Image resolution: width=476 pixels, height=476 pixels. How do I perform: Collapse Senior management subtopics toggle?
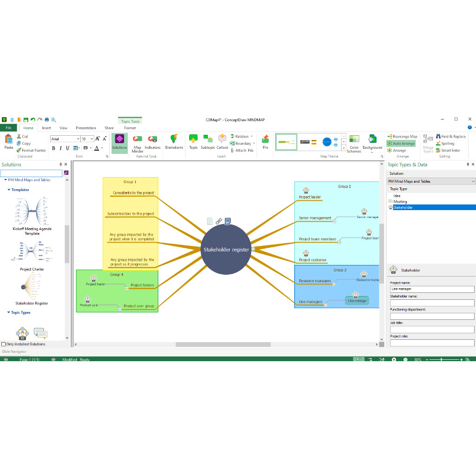[x=334, y=222]
